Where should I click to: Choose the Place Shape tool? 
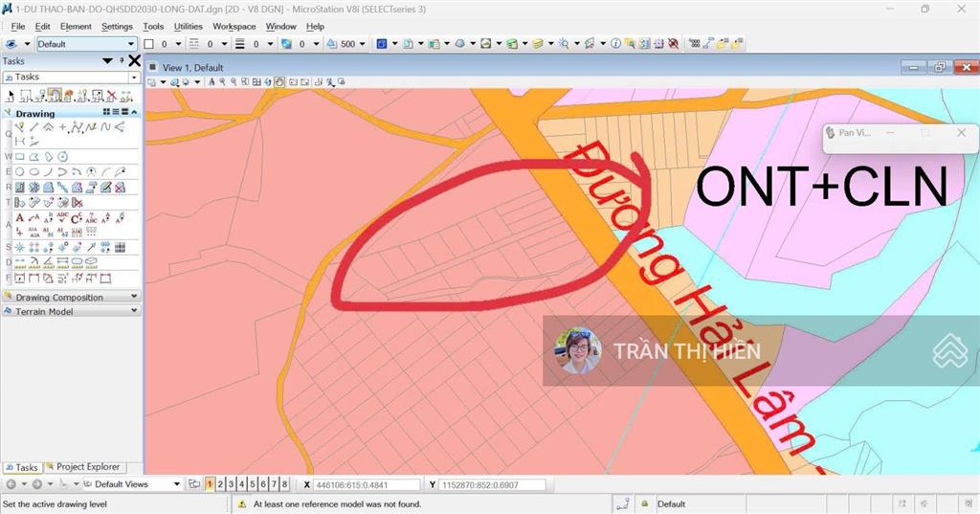tap(33, 157)
